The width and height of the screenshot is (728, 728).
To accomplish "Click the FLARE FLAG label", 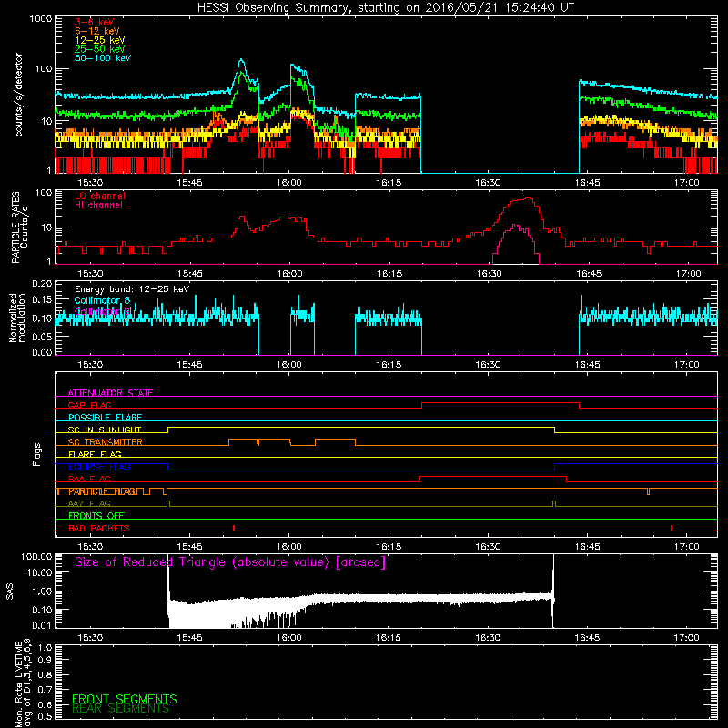I will [x=95, y=454].
